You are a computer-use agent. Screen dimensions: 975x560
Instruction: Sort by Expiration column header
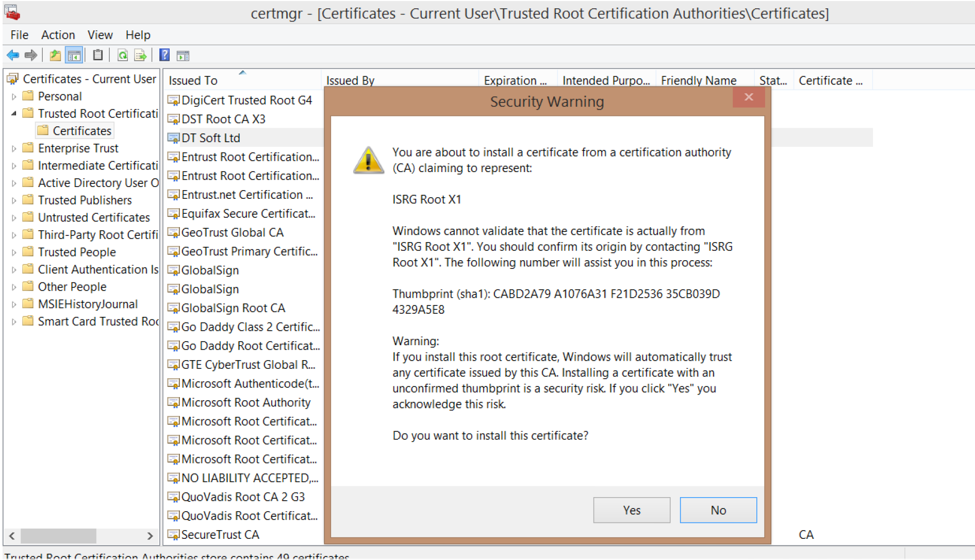coord(518,80)
